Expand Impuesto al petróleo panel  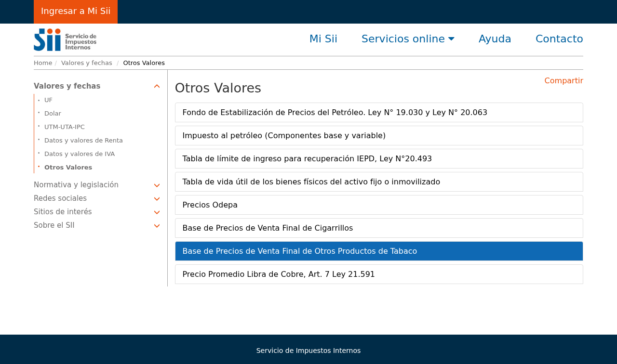[283, 136]
